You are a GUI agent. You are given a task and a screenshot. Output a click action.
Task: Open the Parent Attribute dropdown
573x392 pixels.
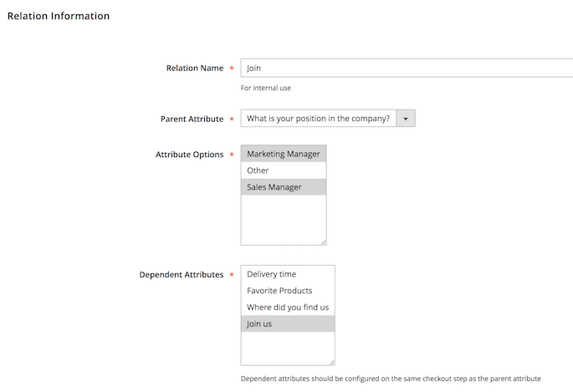[318, 119]
